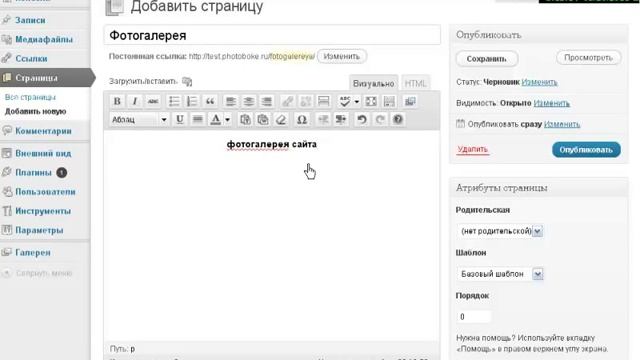Insert a hyperlink
This screenshot has height=360, width=640.
(x=288, y=101)
